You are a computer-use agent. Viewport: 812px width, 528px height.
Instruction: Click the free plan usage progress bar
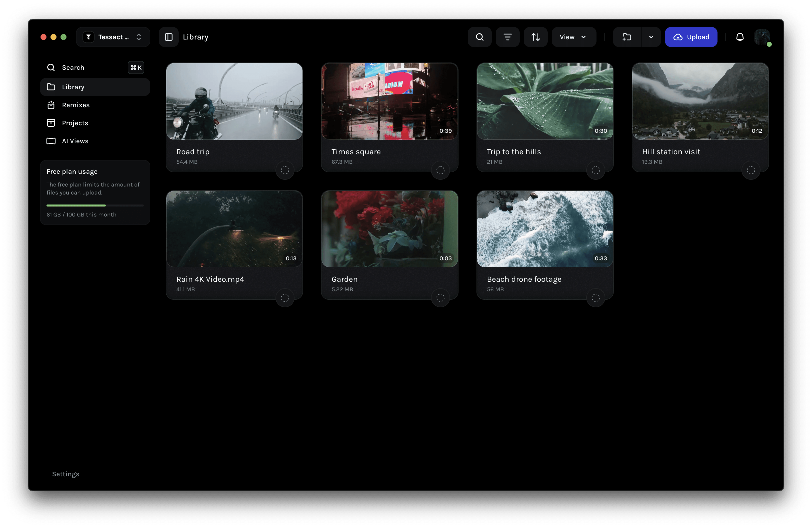point(95,205)
